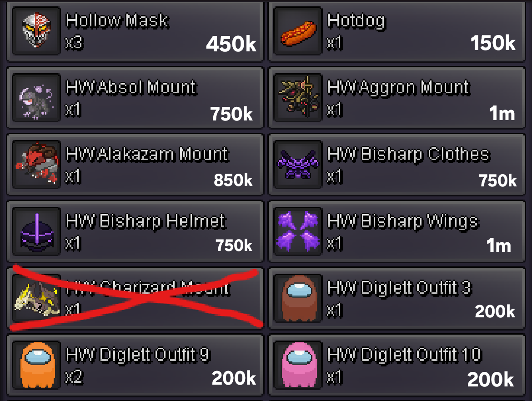Select the purple Bisharp Wings icon
The height and width of the screenshot is (401, 532).
pos(298,231)
